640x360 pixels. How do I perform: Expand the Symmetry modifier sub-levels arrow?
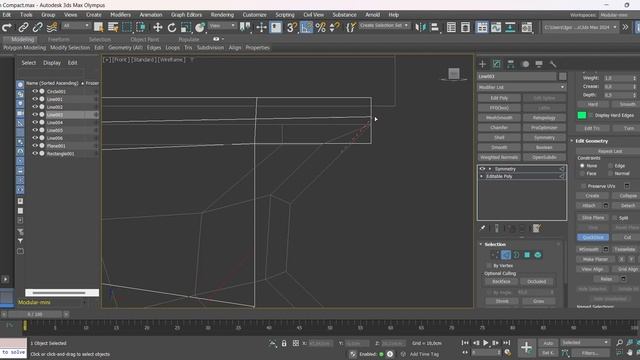(x=490, y=169)
